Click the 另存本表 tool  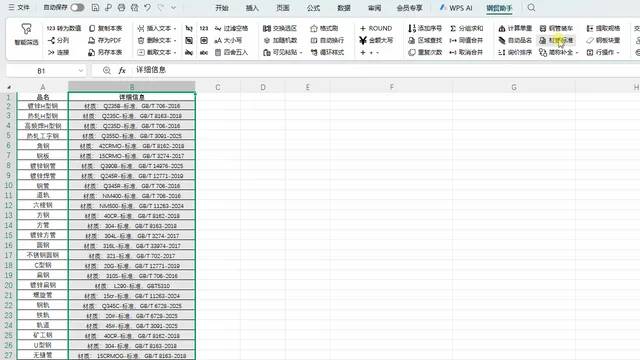105,52
